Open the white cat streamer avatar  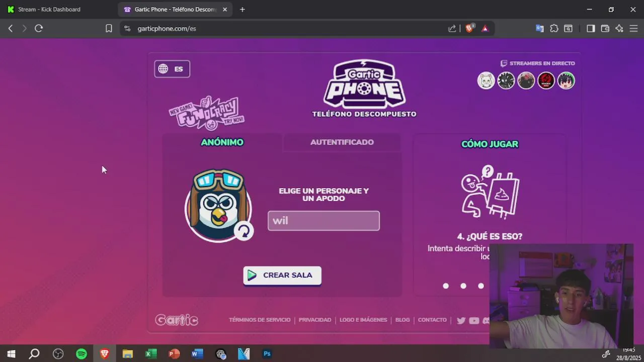click(486, 80)
